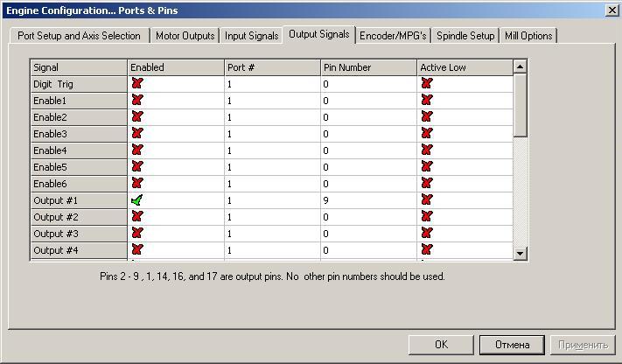The image size is (622, 364).
Task: Click the Отмена cancel button
Action: click(512, 345)
